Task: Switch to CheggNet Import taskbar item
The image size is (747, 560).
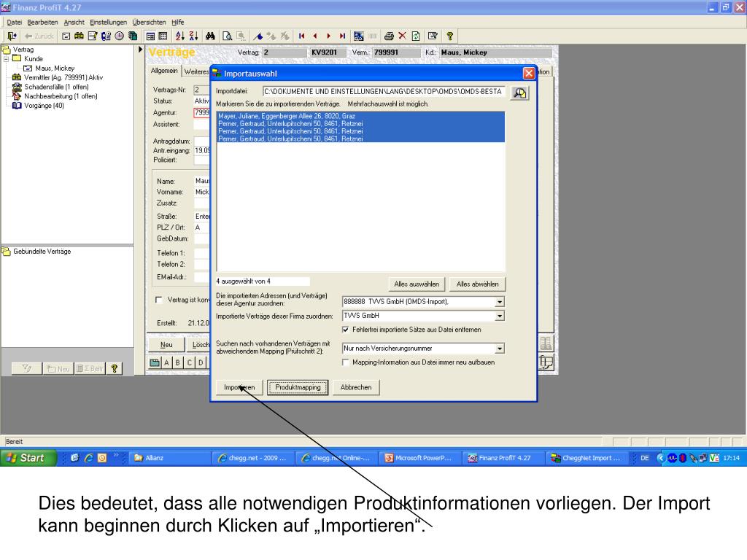Action: coord(586,458)
